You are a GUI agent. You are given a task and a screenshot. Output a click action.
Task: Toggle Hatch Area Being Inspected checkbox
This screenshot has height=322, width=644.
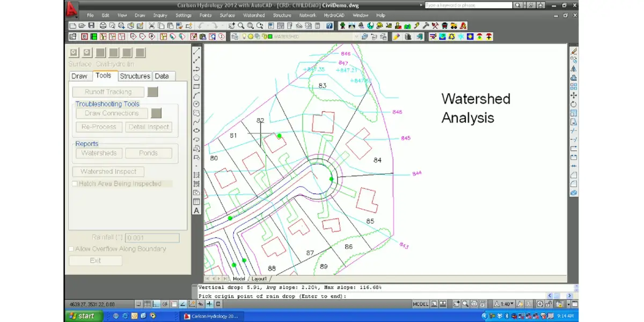75,184
